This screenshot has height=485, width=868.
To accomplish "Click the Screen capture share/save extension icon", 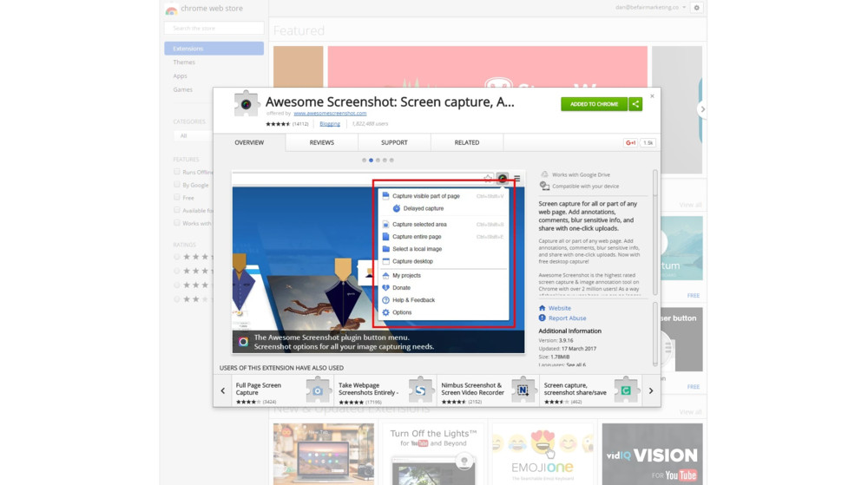I will (x=626, y=390).
